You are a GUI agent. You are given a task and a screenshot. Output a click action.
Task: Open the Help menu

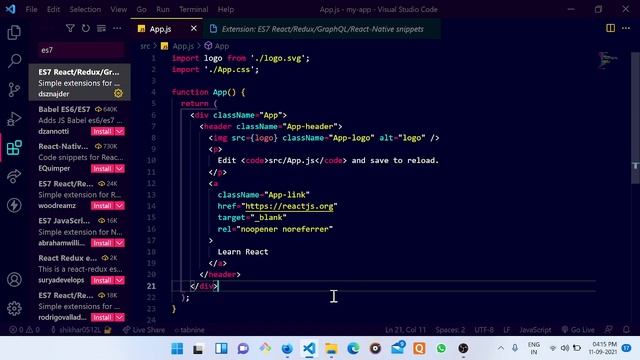pyautogui.click(x=225, y=9)
